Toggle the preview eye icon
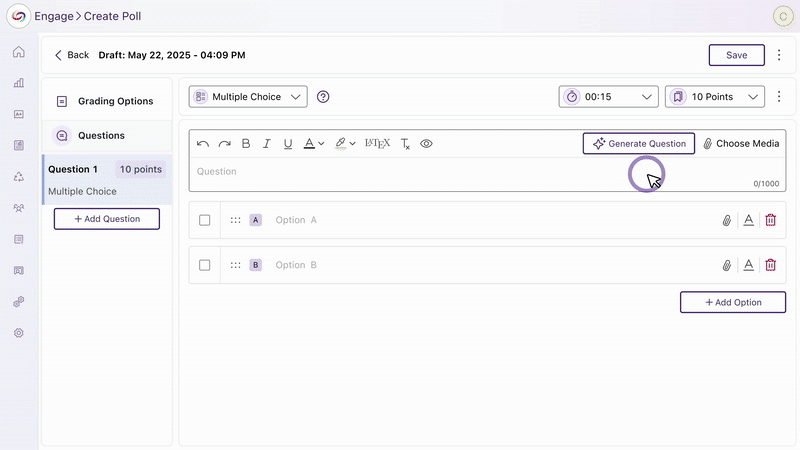Viewport: 800px width, 450px height. 426,144
